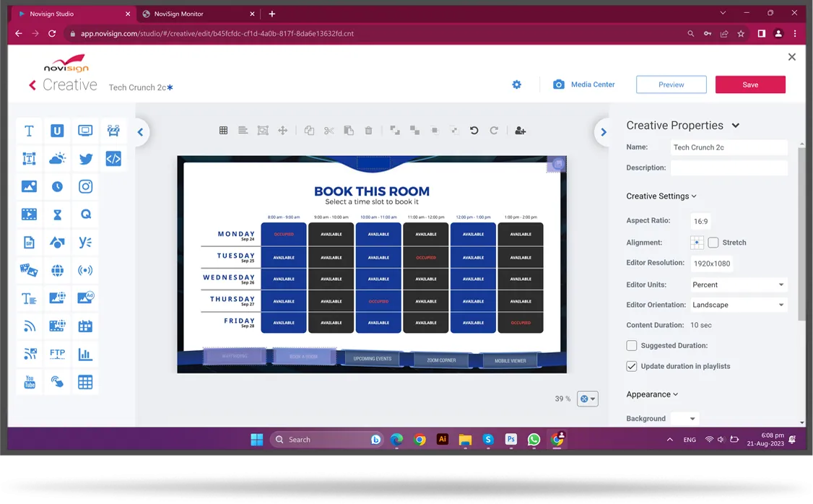Check the Suggested Duration box
813x504 pixels.
click(632, 346)
